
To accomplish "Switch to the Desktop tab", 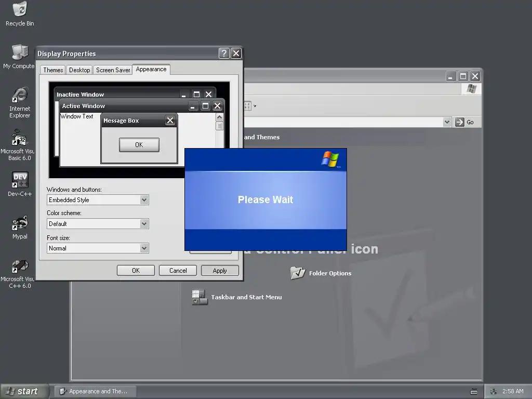I will click(x=79, y=70).
